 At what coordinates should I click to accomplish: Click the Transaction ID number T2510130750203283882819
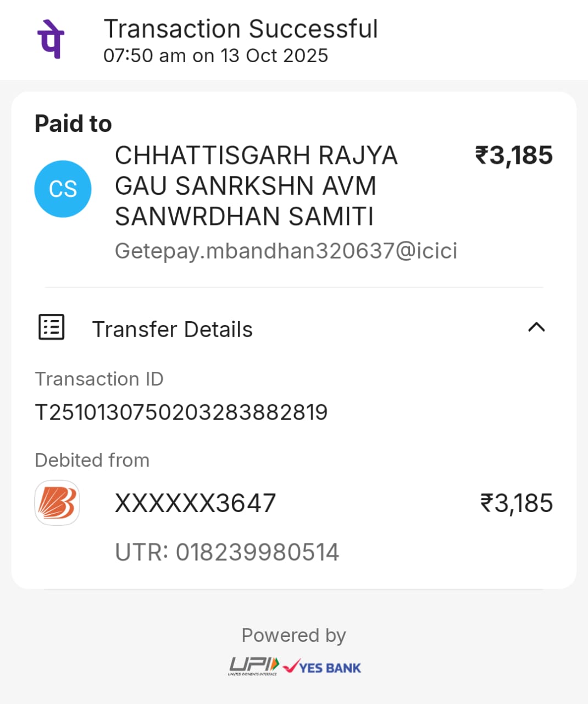click(x=181, y=412)
